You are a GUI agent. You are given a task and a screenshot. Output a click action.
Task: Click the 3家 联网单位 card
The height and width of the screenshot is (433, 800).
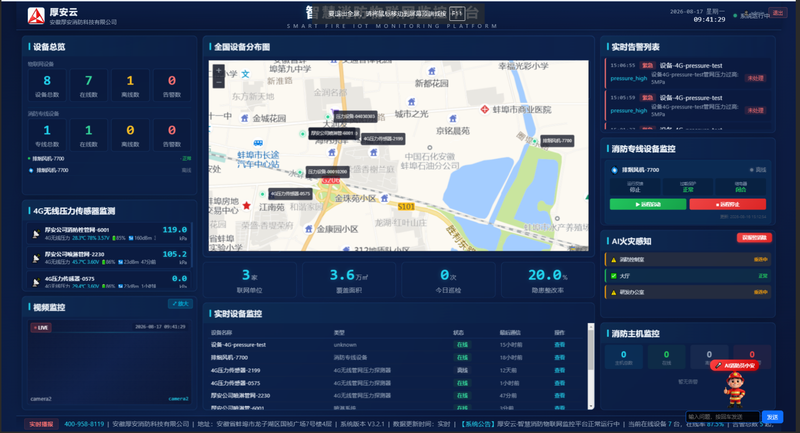pos(249,279)
